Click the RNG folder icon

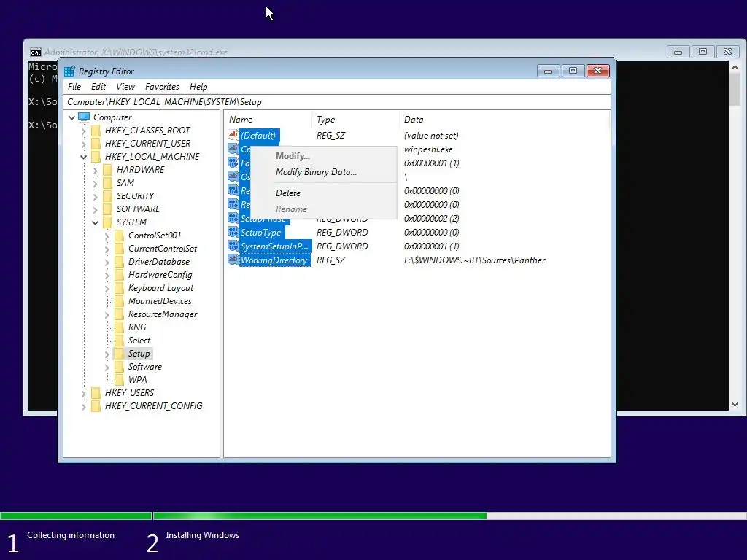click(119, 327)
